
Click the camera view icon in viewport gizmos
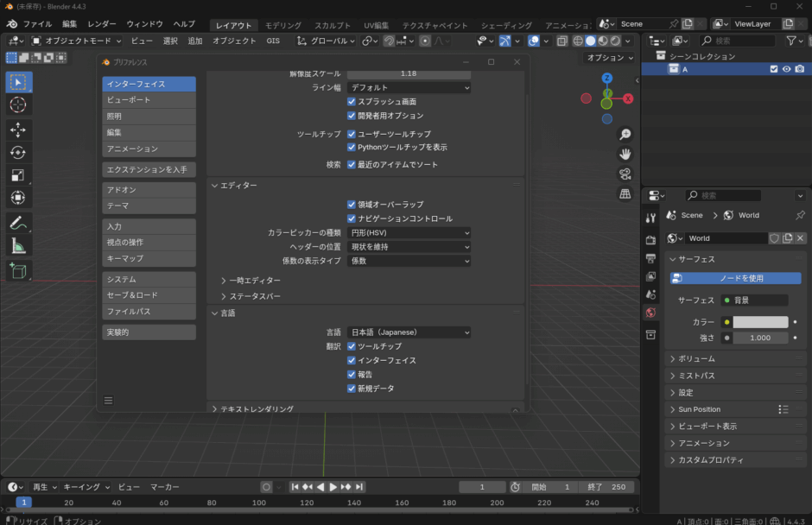(625, 173)
